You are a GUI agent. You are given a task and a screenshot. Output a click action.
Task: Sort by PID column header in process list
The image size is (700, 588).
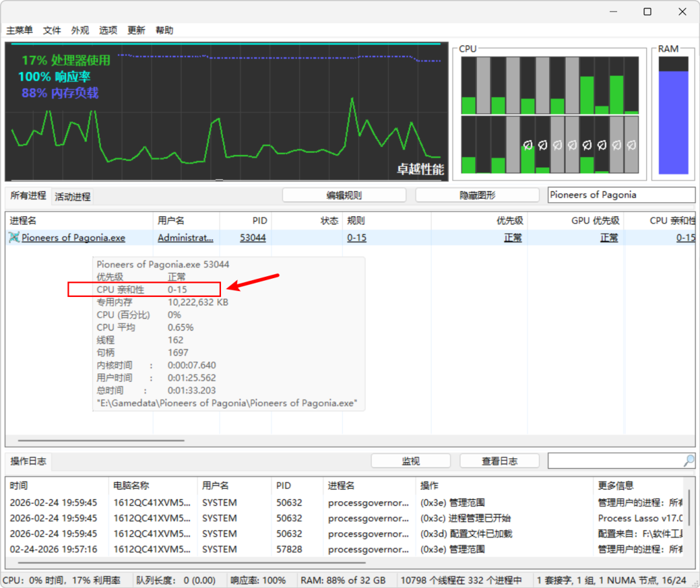point(246,220)
